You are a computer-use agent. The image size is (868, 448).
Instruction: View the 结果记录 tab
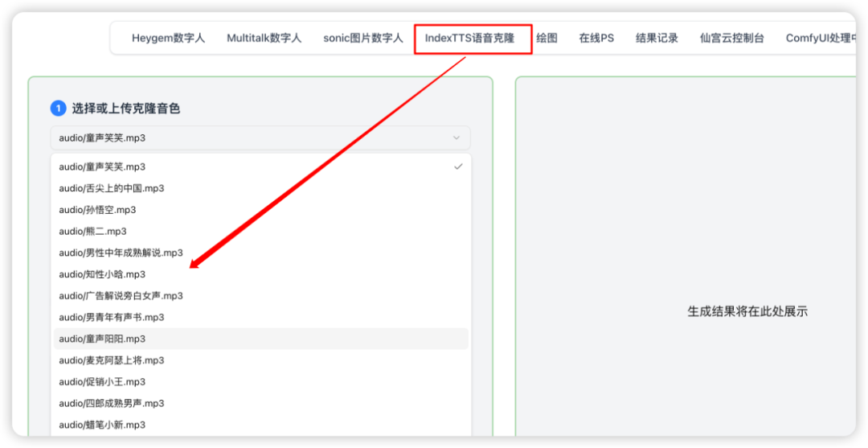657,39
